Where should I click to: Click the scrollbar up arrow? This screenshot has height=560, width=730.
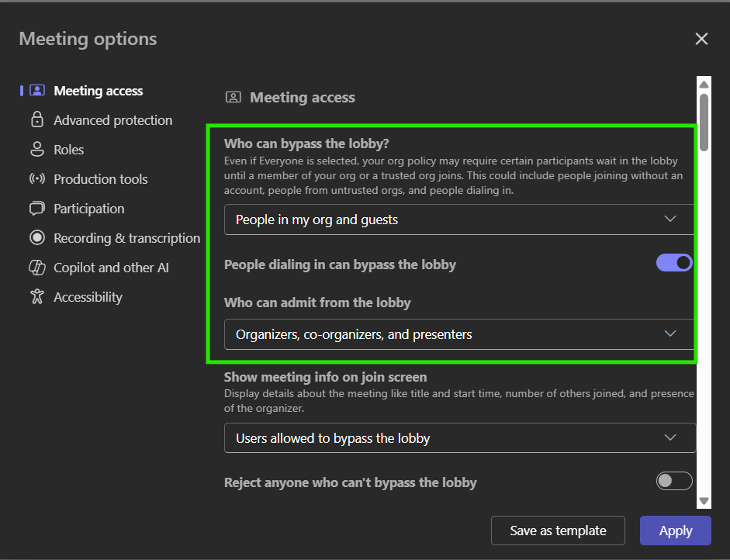[x=704, y=85]
